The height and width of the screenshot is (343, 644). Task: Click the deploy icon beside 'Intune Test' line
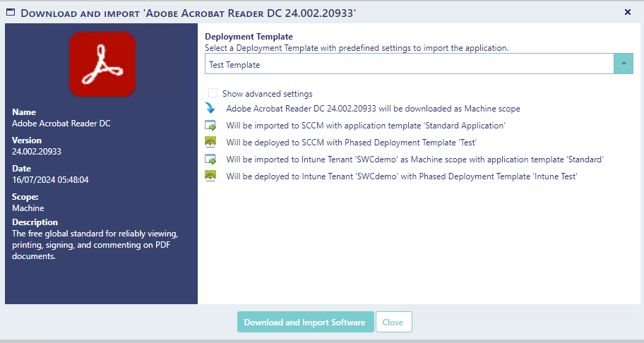[x=210, y=176]
